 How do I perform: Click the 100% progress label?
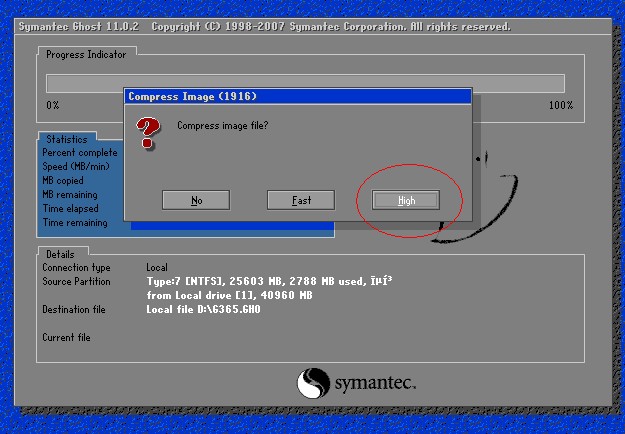pyautogui.click(x=561, y=105)
